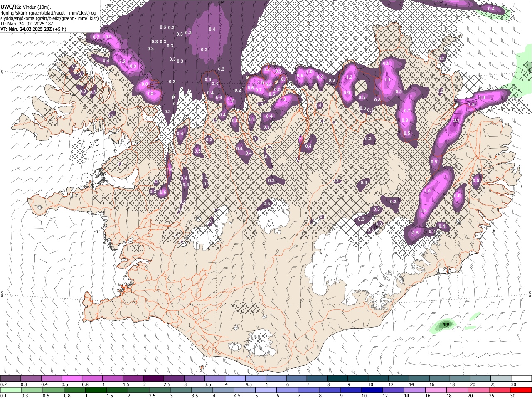
Task: Pick the red 30 swatch in the bottom scale
Action: [520, 390]
